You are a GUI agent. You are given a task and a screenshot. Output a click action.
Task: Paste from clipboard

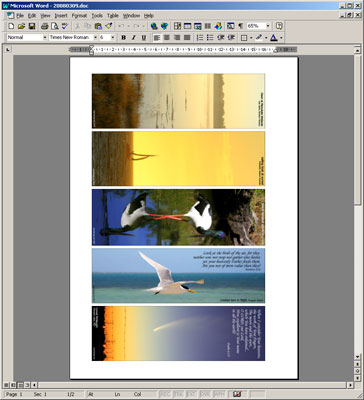98,26
